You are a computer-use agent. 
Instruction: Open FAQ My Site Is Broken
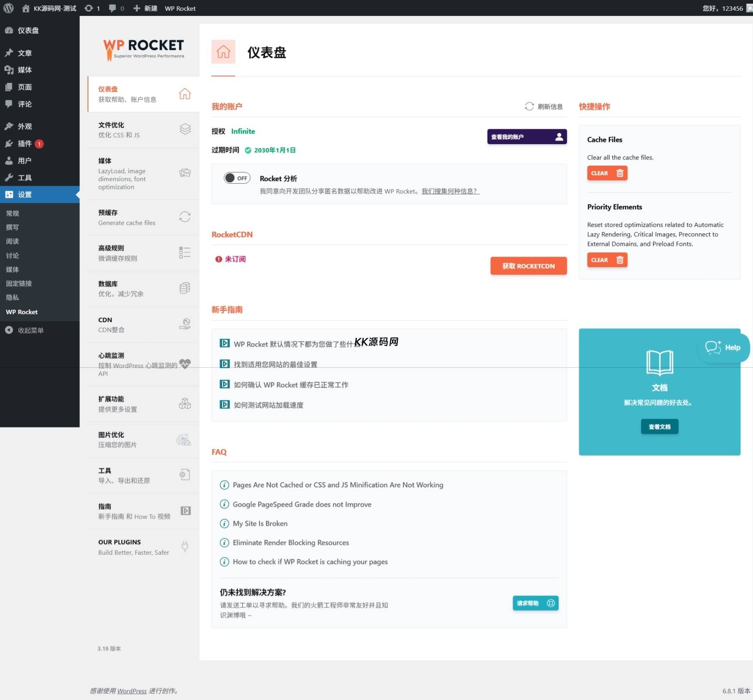click(254, 523)
